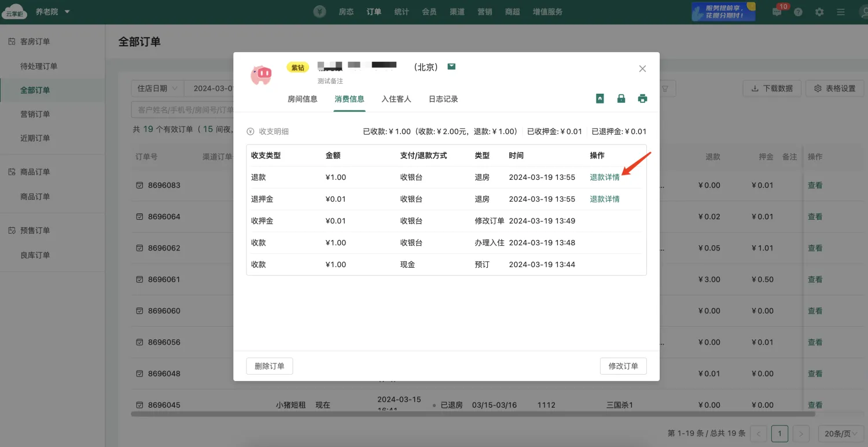Select 全部订单 in the sidebar
This screenshot has height=447, width=868.
[35, 90]
